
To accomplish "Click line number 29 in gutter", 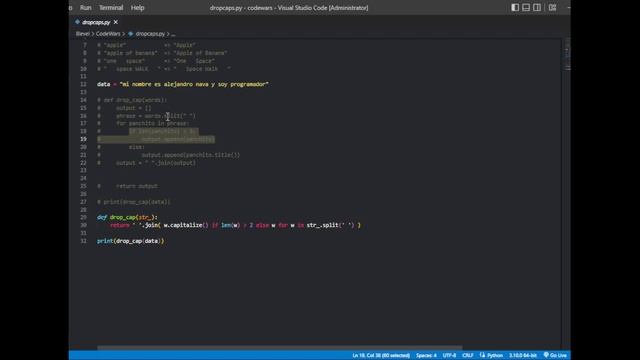I will click(83, 218).
